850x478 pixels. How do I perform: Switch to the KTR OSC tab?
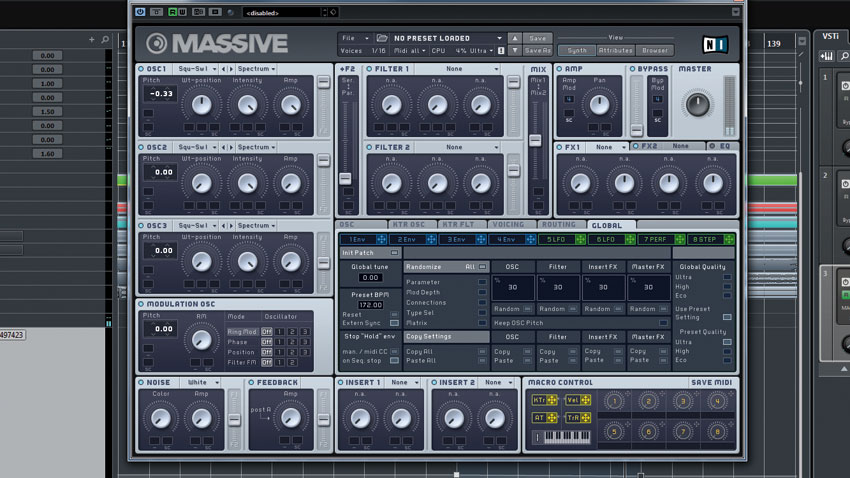tap(413, 224)
